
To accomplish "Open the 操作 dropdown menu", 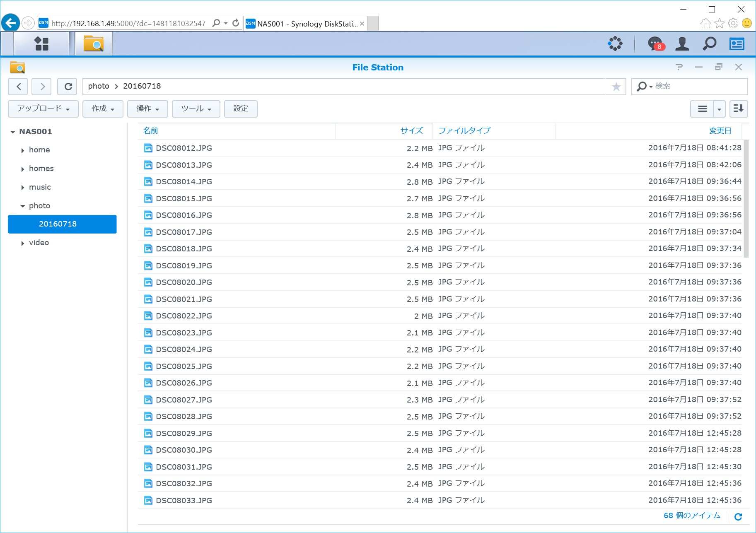I will point(147,109).
